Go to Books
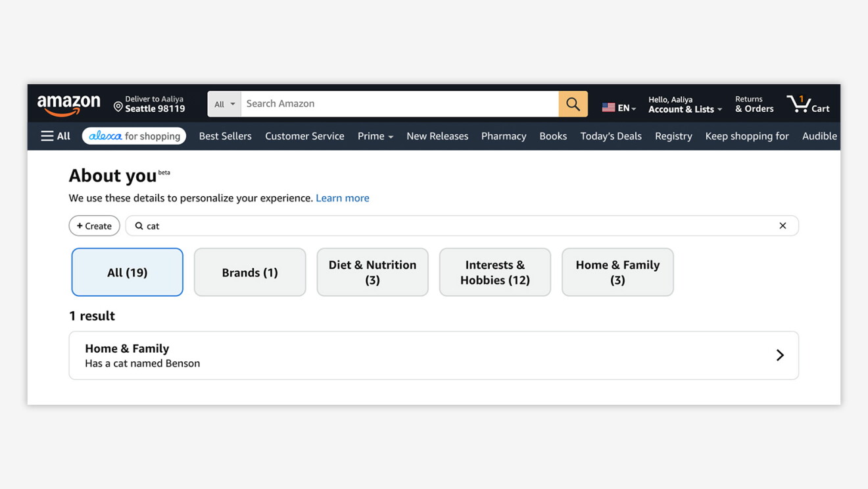The height and width of the screenshot is (489, 868). pyautogui.click(x=553, y=136)
